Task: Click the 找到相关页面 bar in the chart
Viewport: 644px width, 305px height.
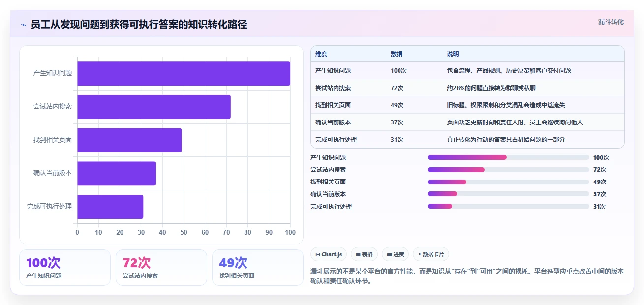Action: [129, 140]
